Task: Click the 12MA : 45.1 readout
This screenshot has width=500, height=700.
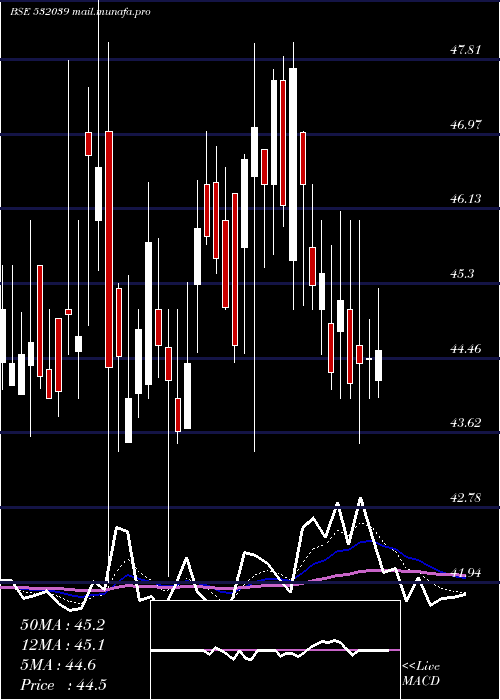Action: point(62,645)
